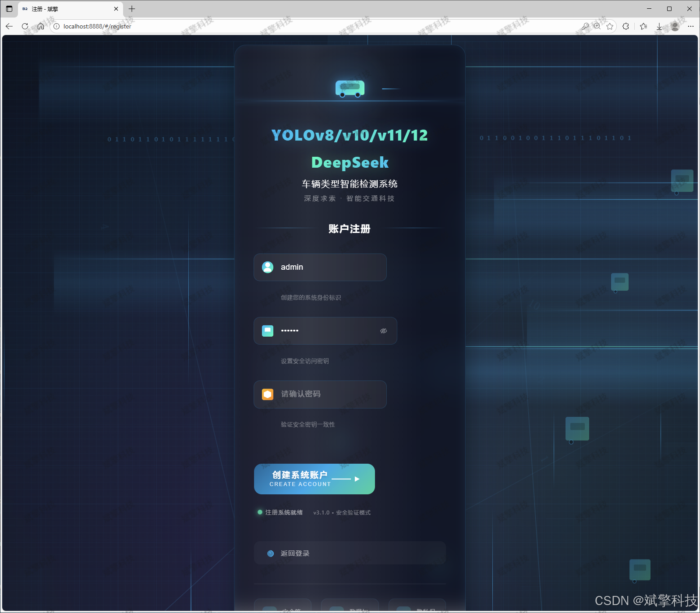Click the password field lock icon

pyautogui.click(x=268, y=331)
